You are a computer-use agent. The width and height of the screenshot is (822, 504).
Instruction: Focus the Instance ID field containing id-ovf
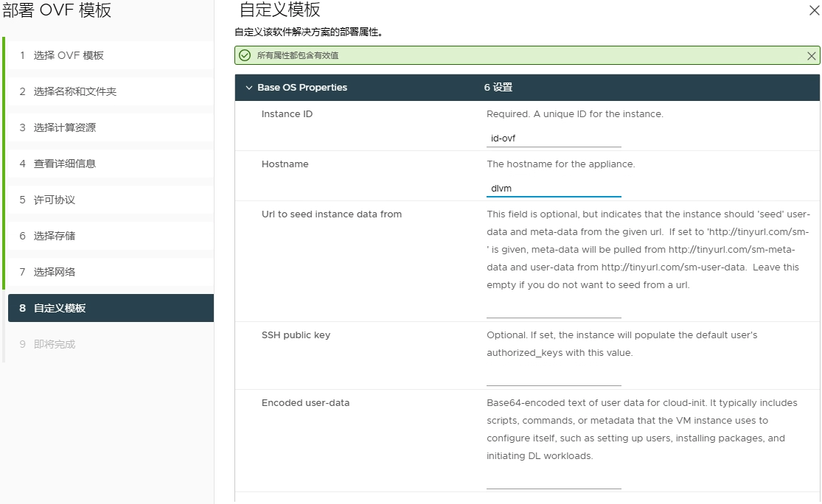(554, 139)
